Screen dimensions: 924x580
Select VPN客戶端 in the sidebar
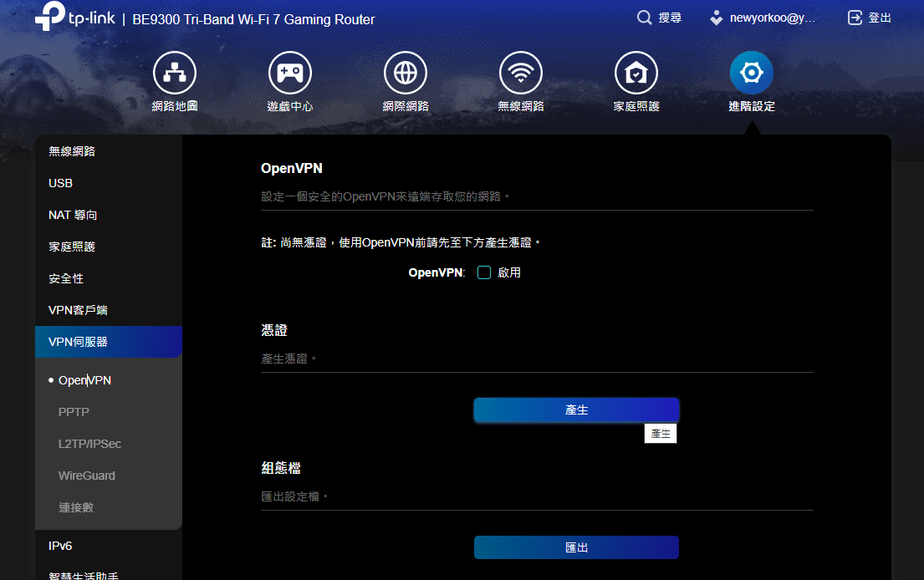(x=109, y=310)
